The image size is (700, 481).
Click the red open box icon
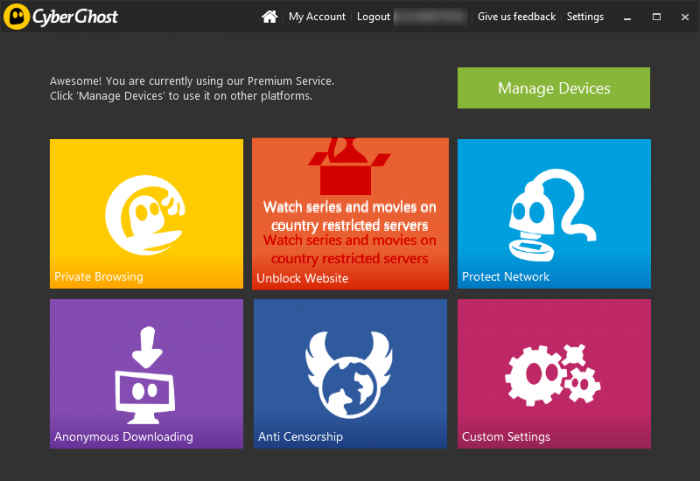[x=349, y=166]
